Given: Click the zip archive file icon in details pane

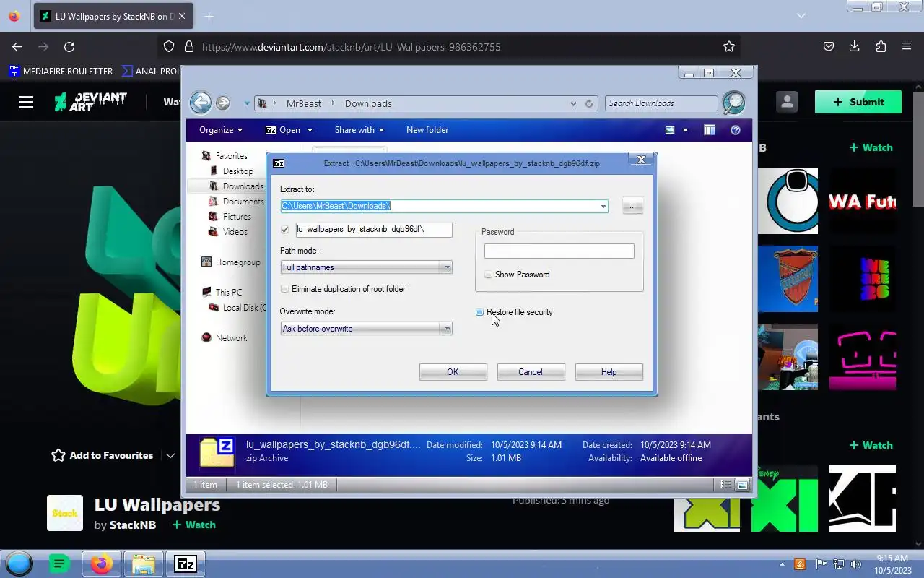Looking at the screenshot, I should click(217, 453).
